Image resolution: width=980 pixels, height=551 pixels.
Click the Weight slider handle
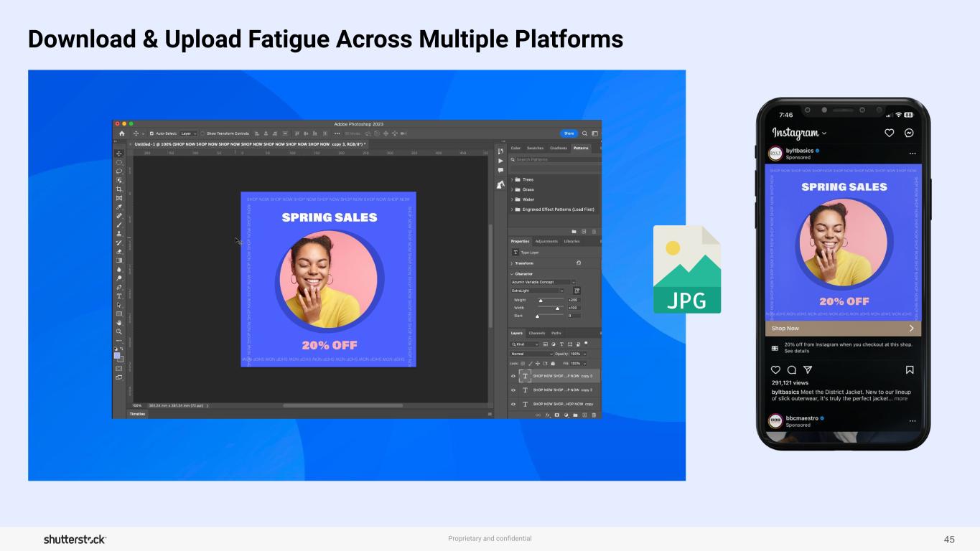pyautogui.click(x=541, y=301)
